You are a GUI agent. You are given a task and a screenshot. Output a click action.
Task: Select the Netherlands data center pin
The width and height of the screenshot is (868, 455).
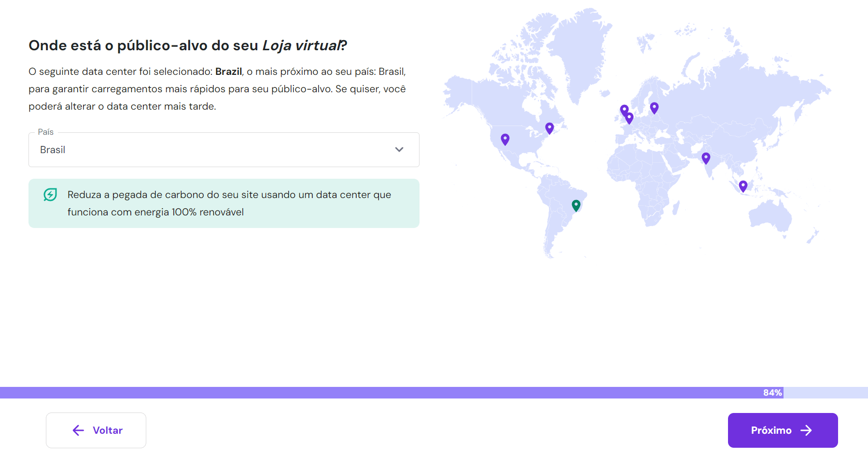pyautogui.click(x=629, y=117)
